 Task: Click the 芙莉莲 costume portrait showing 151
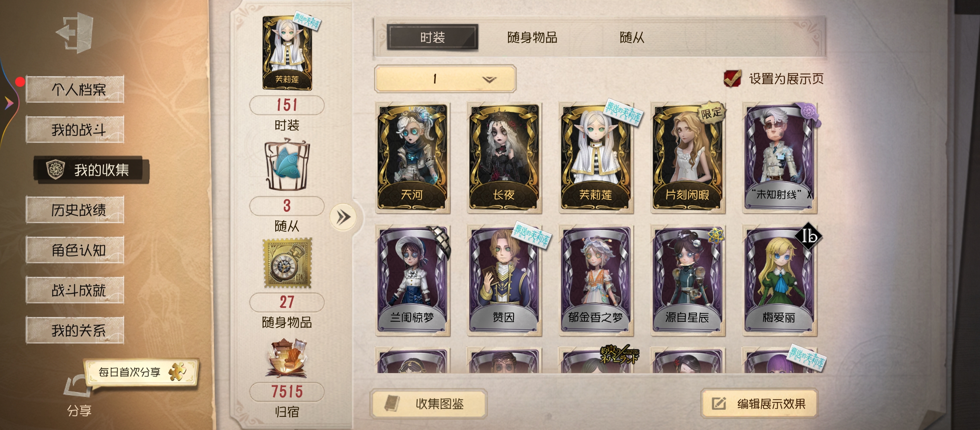coord(287,53)
